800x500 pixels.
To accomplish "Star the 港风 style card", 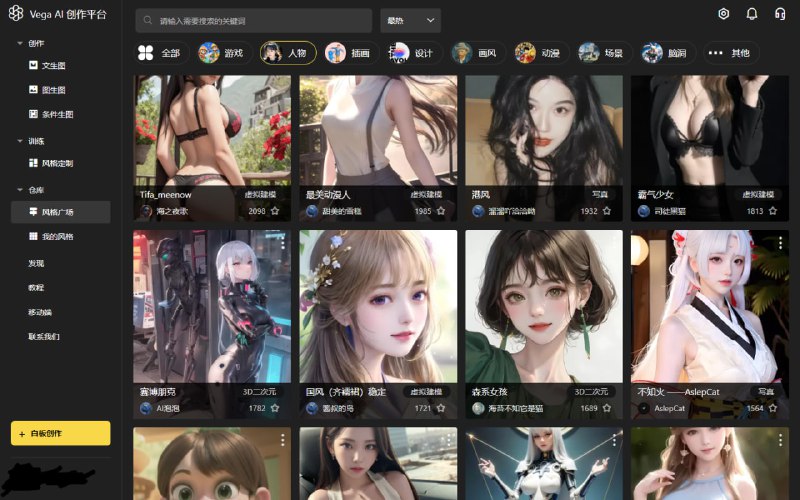I will (607, 211).
